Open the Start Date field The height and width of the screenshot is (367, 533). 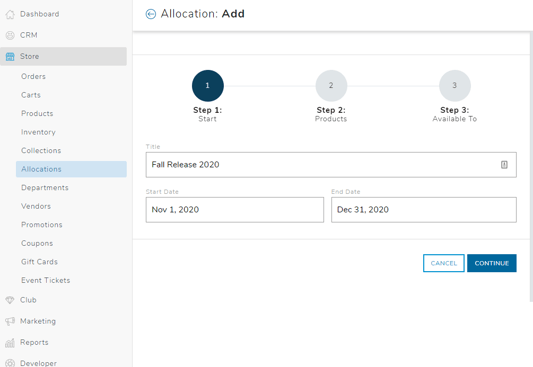tap(235, 210)
